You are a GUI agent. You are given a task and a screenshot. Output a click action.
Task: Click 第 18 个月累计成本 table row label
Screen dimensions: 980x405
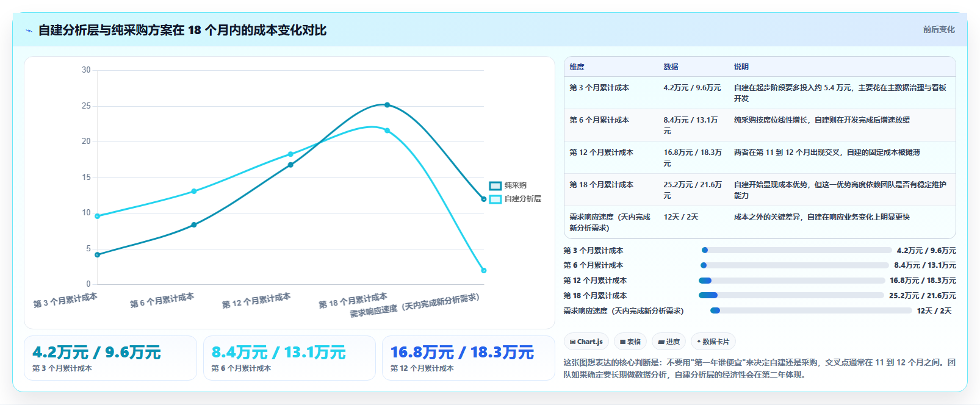point(601,185)
